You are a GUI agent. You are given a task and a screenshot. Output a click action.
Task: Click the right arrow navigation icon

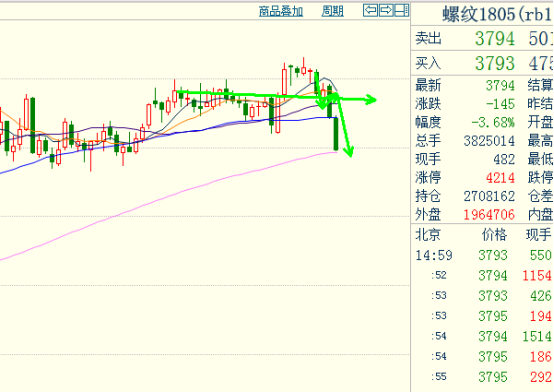click(x=386, y=10)
